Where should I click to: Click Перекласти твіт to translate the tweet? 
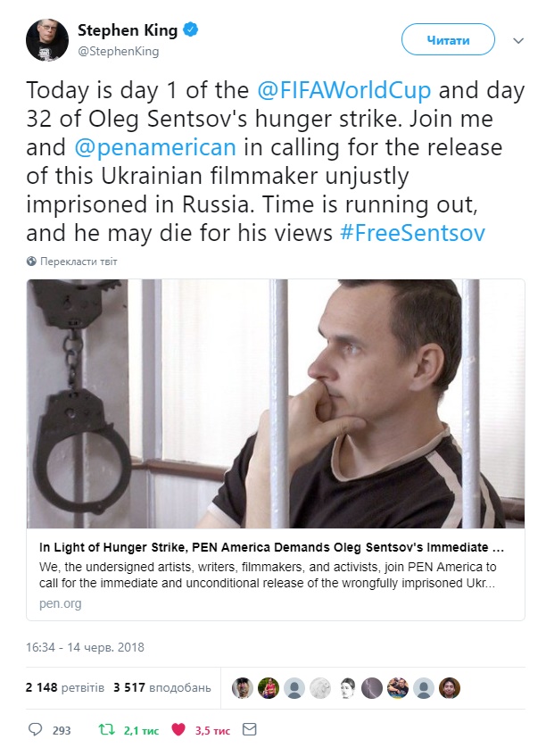point(78,262)
